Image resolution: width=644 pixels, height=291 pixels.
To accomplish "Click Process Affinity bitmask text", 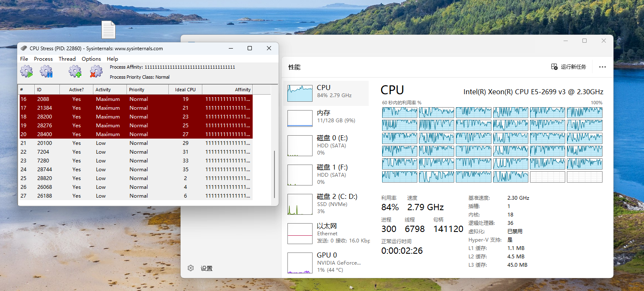I will (x=190, y=67).
